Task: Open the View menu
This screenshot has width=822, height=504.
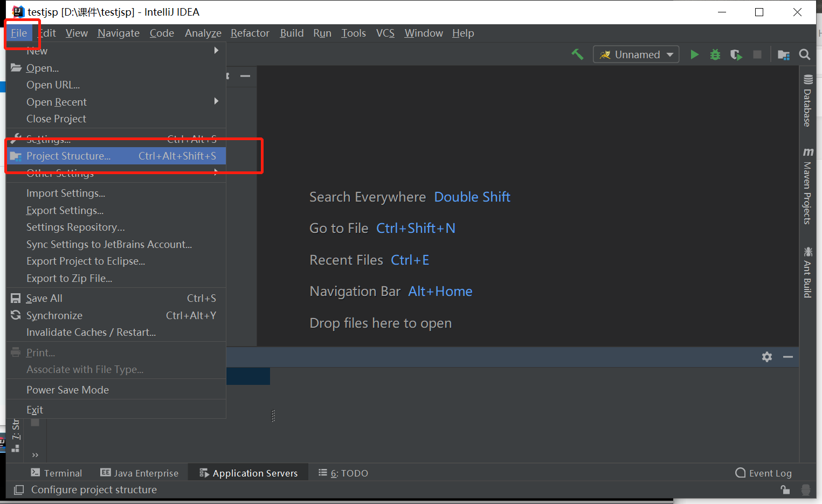Action: click(77, 33)
